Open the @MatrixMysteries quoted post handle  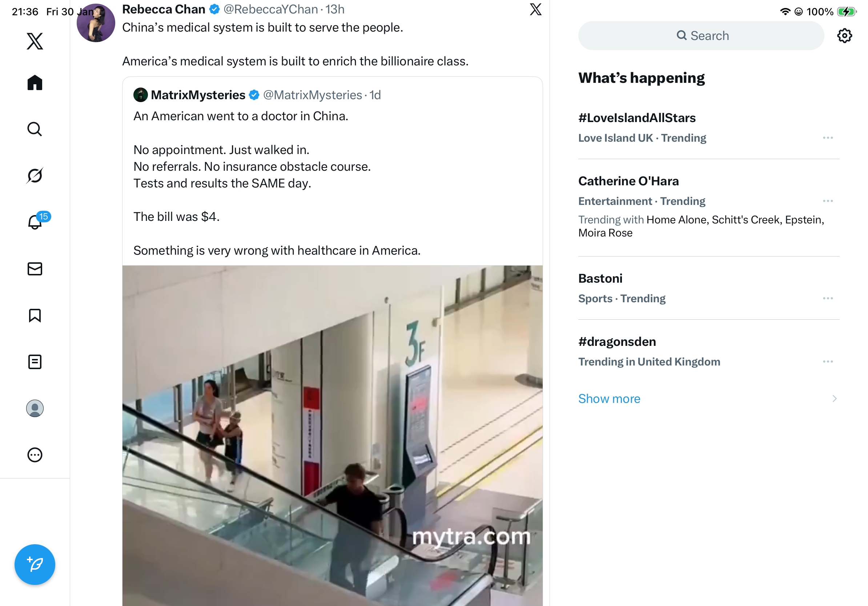point(312,95)
